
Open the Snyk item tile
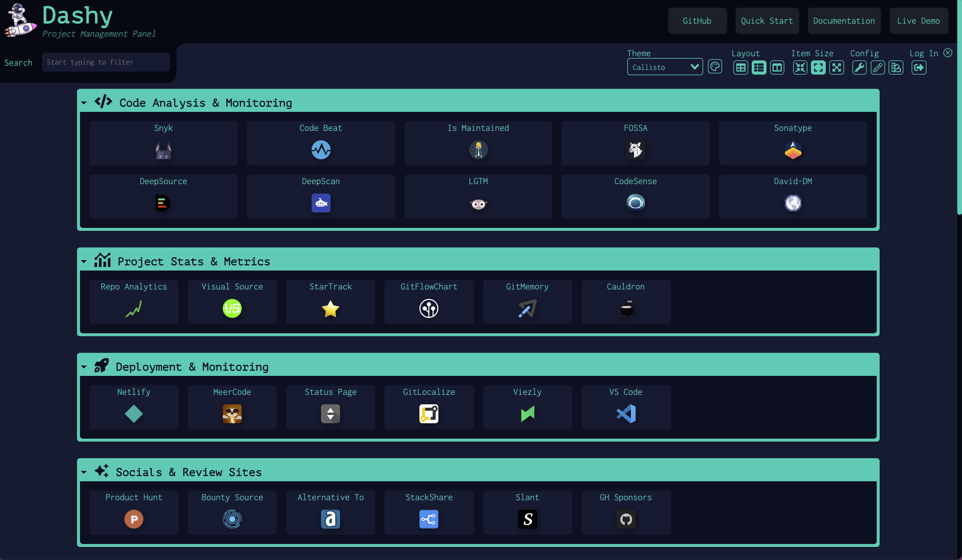[163, 143]
